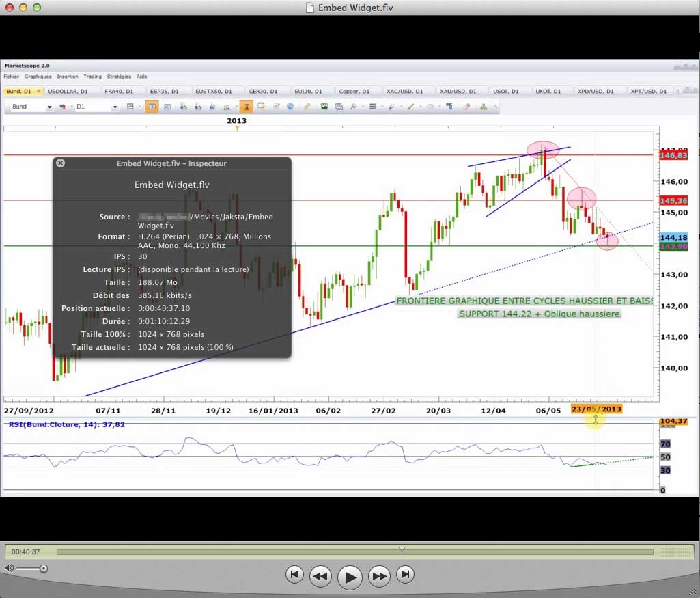The width and height of the screenshot is (700, 598).
Task: Click the globe icon in chart toolbar
Action: (x=290, y=107)
